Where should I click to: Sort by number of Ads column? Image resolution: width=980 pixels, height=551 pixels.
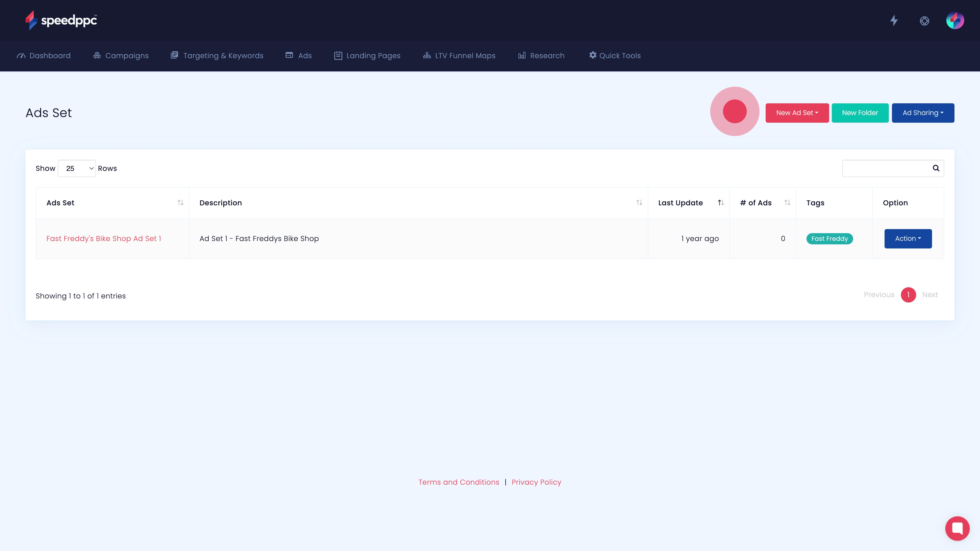click(787, 203)
